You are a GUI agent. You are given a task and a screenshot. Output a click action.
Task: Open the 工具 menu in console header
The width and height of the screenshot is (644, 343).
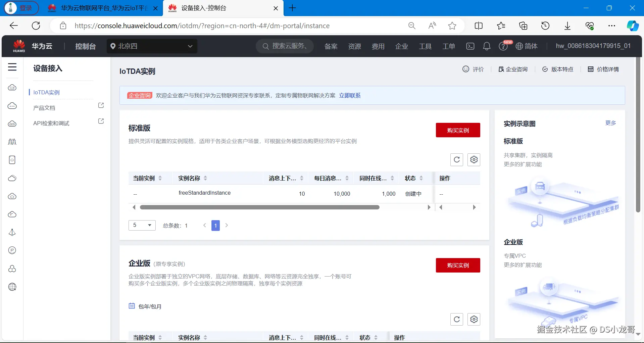425,46
